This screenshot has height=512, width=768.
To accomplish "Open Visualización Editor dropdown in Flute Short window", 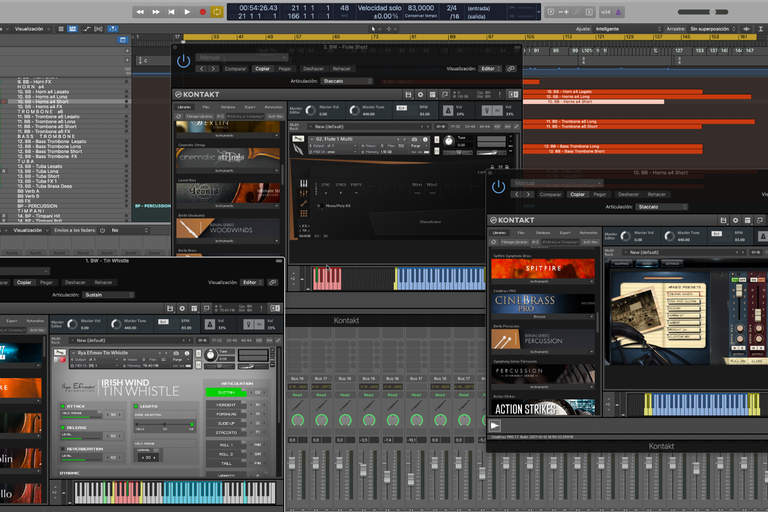I will click(490, 69).
